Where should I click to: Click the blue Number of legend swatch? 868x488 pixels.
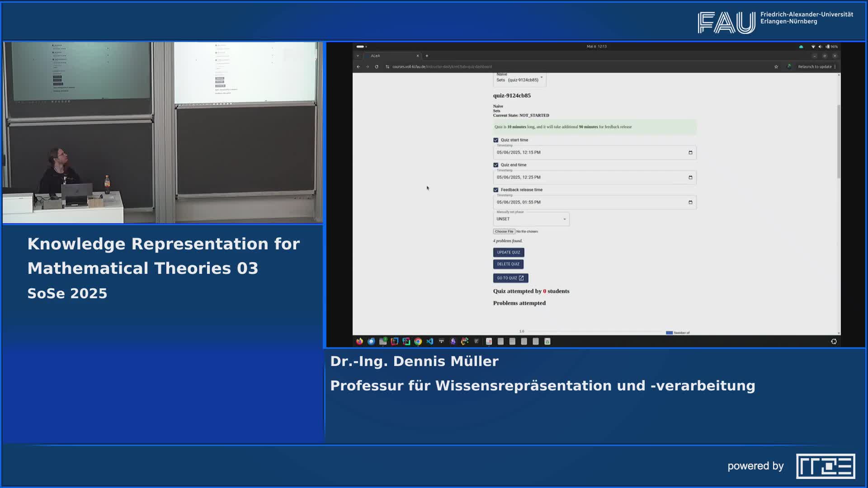[x=670, y=333]
